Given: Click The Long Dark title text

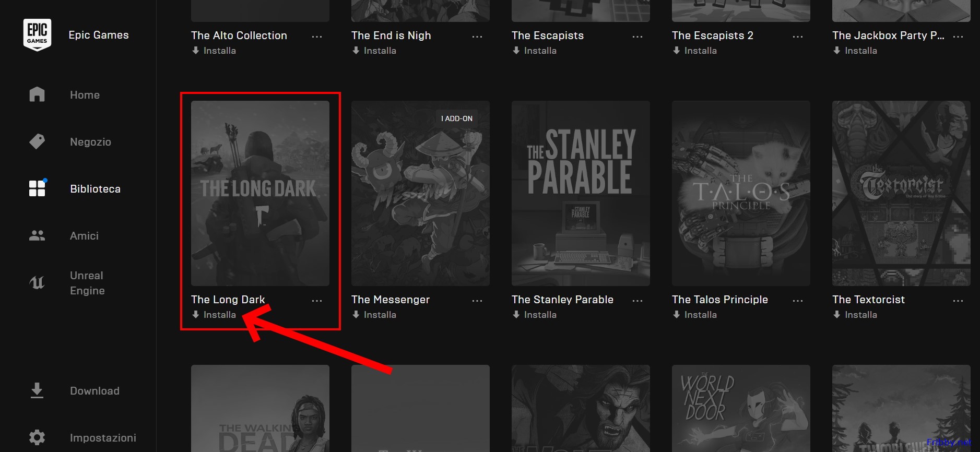Looking at the screenshot, I should click(x=228, y=300).
